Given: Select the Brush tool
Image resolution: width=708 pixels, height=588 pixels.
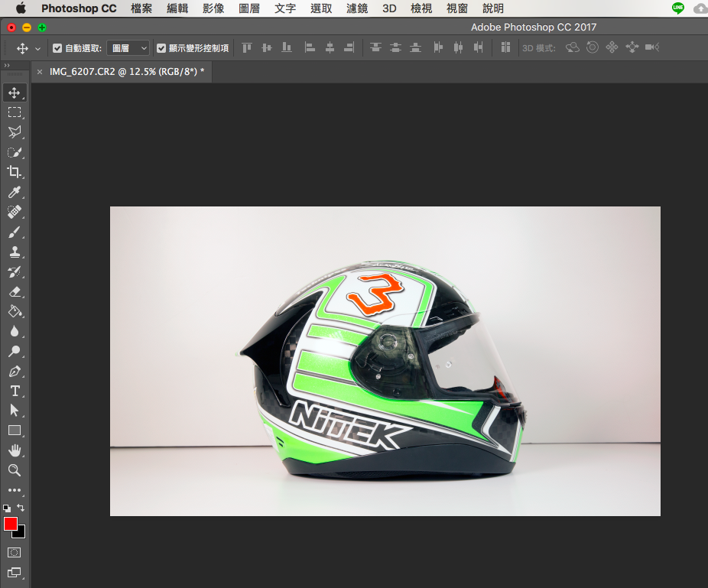Looking at the screenshot, I should coord(15,232).
